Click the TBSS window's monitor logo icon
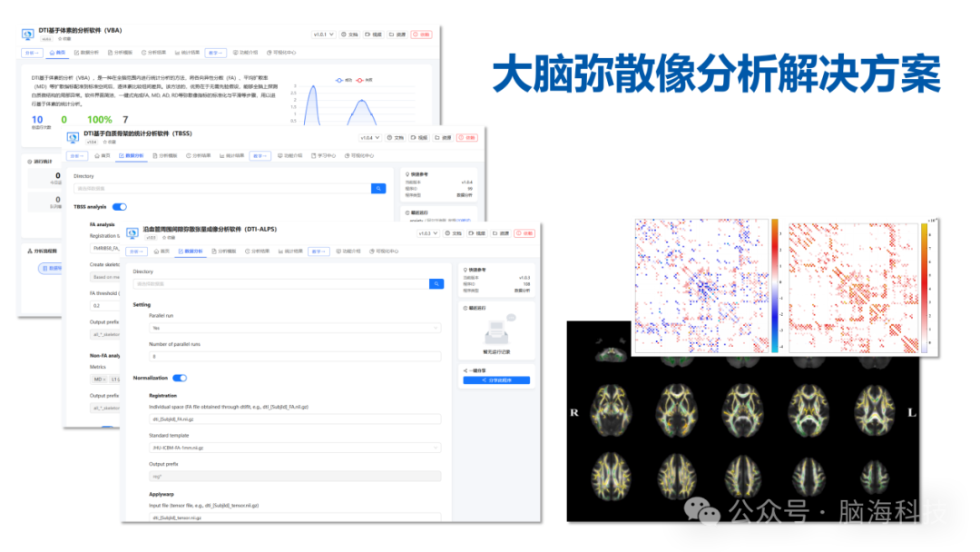The width and height of the screenshot is (980, 552). (x=73, y=137)
